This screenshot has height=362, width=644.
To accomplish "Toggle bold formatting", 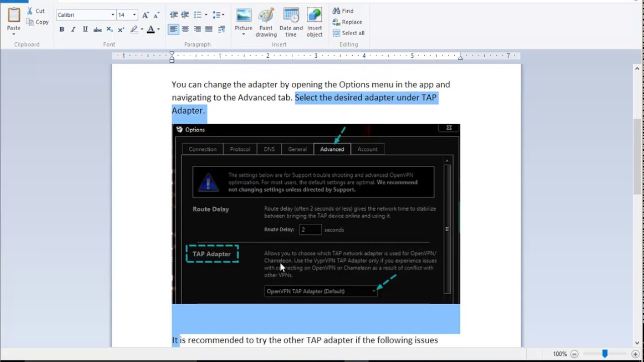I will pyautogui.click(x=61, y=30).
